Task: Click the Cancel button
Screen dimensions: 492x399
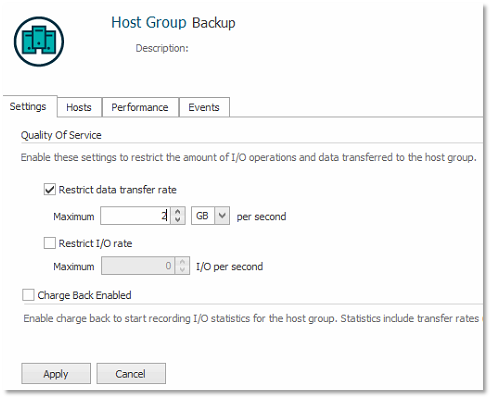Action: coord(131,374)
